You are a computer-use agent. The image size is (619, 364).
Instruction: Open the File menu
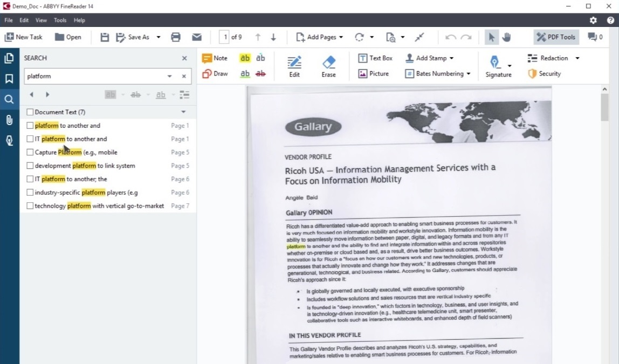pyautogui.click(x=9, y=20)
